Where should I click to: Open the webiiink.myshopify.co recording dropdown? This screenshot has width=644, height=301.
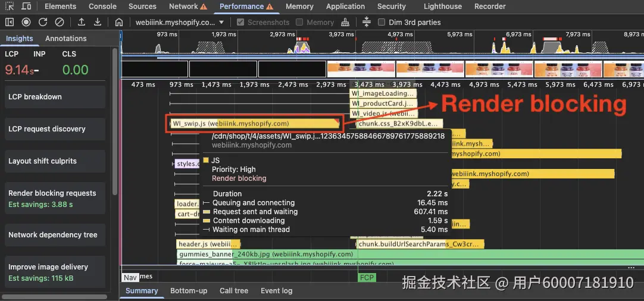[x=180, y=22]
